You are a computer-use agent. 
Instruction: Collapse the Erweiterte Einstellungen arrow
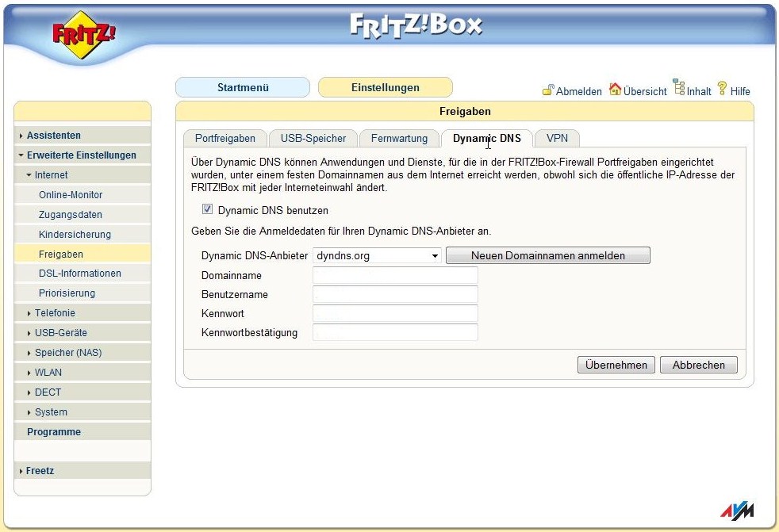tap(21, 155)
